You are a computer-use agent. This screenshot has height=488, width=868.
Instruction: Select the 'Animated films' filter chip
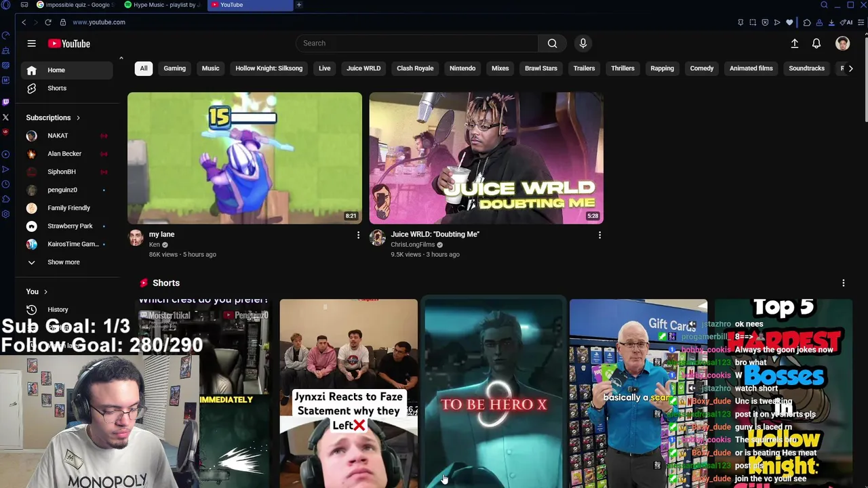click(751, 68)
